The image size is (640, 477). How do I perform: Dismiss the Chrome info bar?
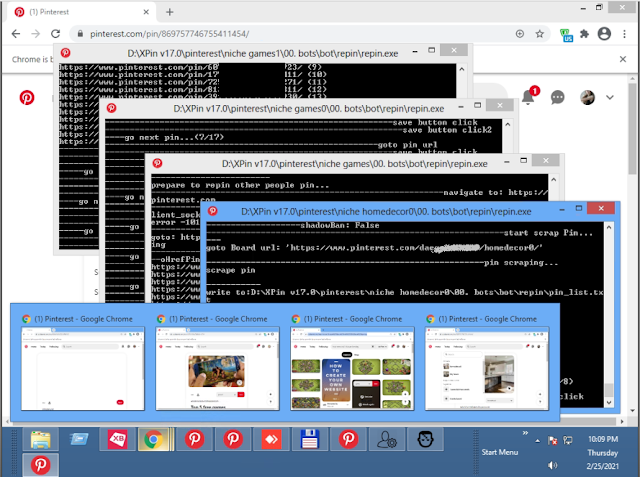click(622, 59)
